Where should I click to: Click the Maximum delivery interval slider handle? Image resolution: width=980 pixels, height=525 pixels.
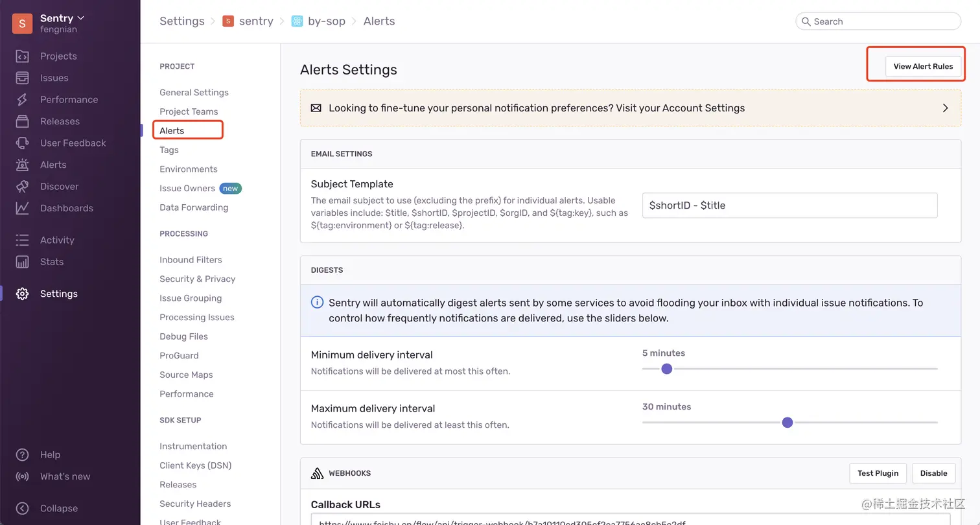(x=787, y=423)
